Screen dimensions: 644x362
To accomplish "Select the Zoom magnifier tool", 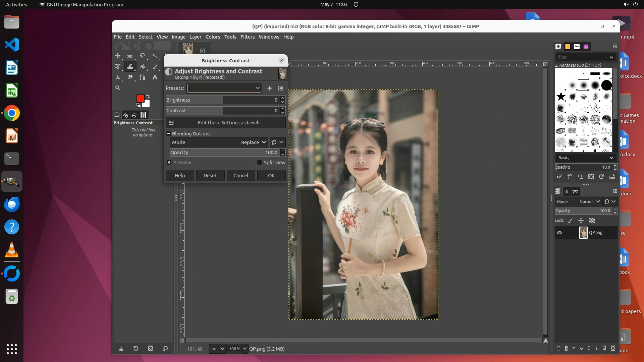I will (x=118, y=88).
